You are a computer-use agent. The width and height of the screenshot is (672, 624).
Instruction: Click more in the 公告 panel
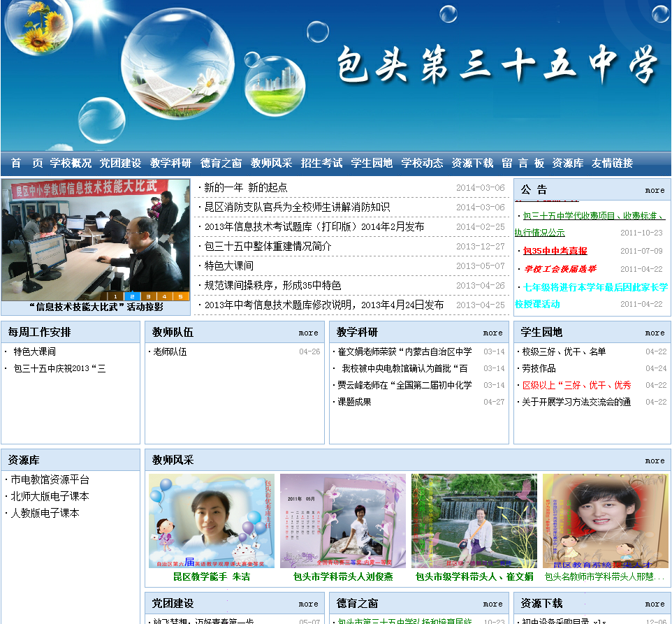pos(655,190)
